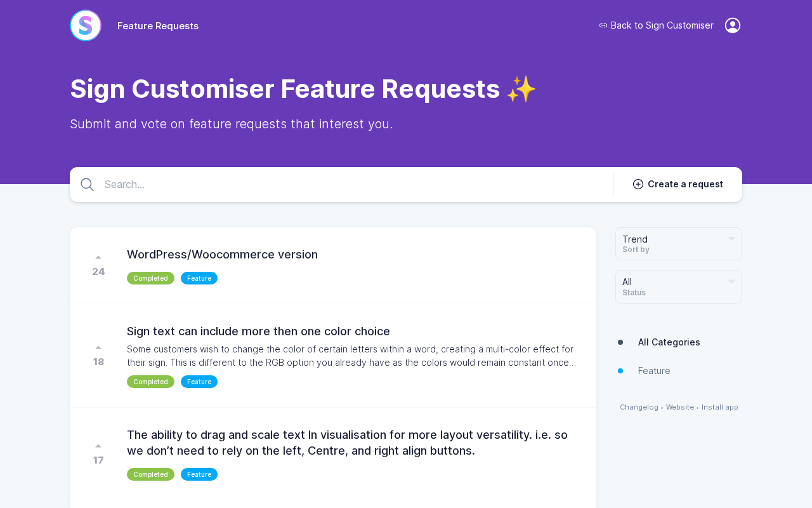Click the Sign Customiser logo icon
The width and height of the screenshot is (812, 508).
click(86, 25)
